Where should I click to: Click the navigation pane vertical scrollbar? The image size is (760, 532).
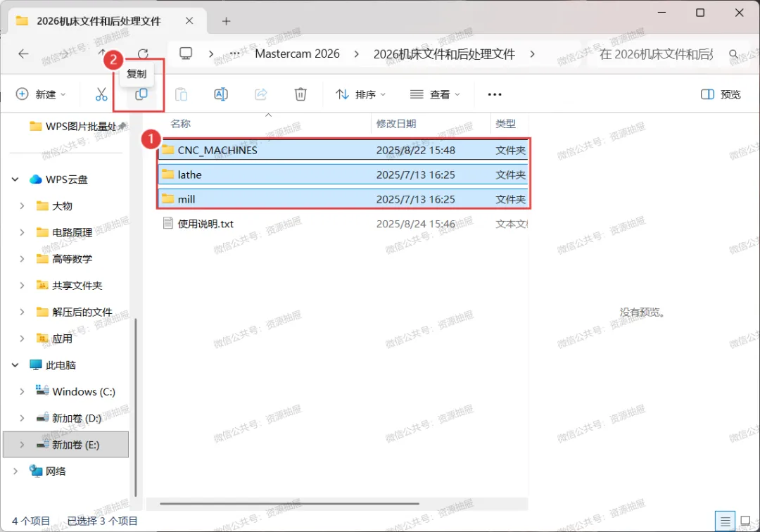(x=136, y=407)
